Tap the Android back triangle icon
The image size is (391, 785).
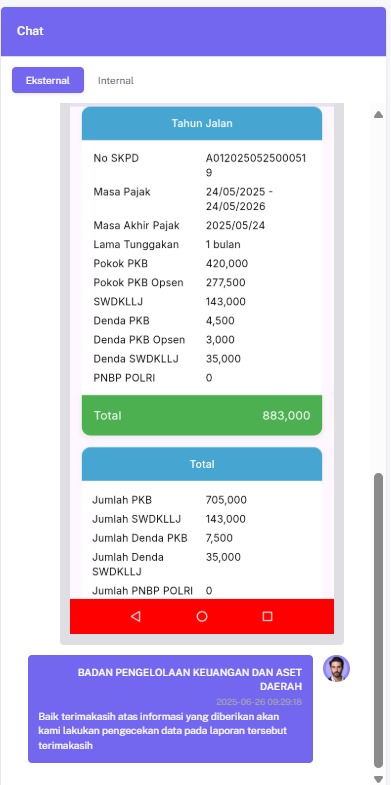click(135, 616)
